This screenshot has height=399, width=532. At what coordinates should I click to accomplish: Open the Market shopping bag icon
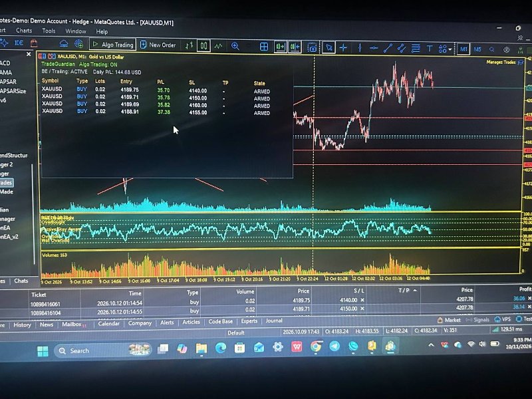point(34,43)
